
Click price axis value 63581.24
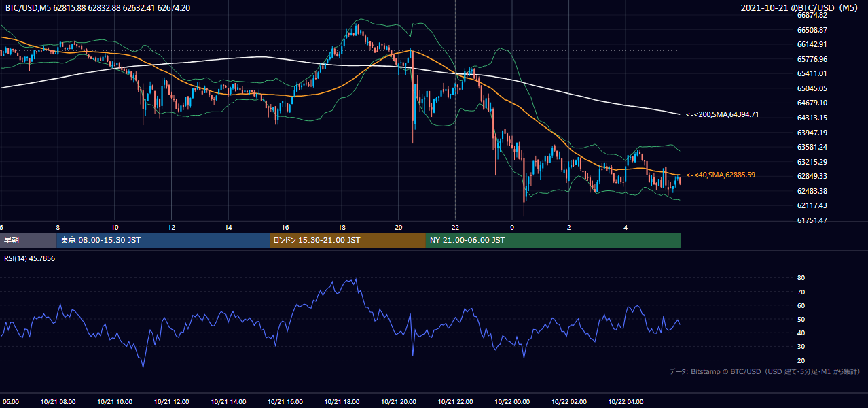tap(812, 147)
